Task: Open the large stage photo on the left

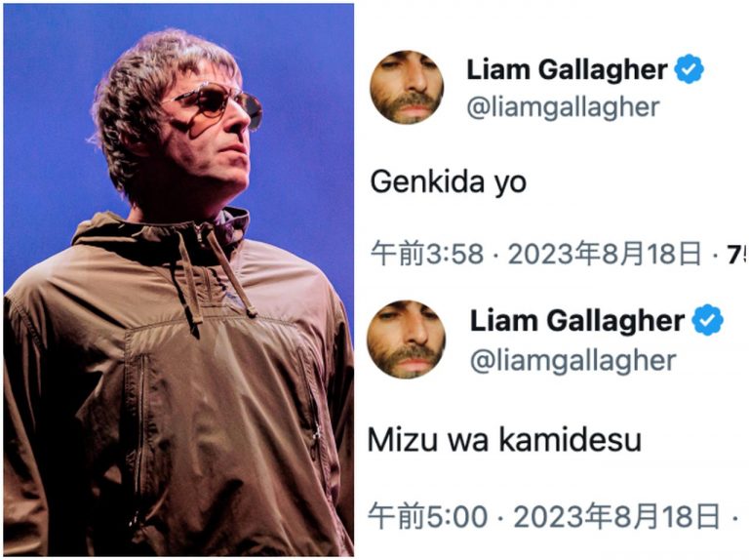Action: point(178,280)
